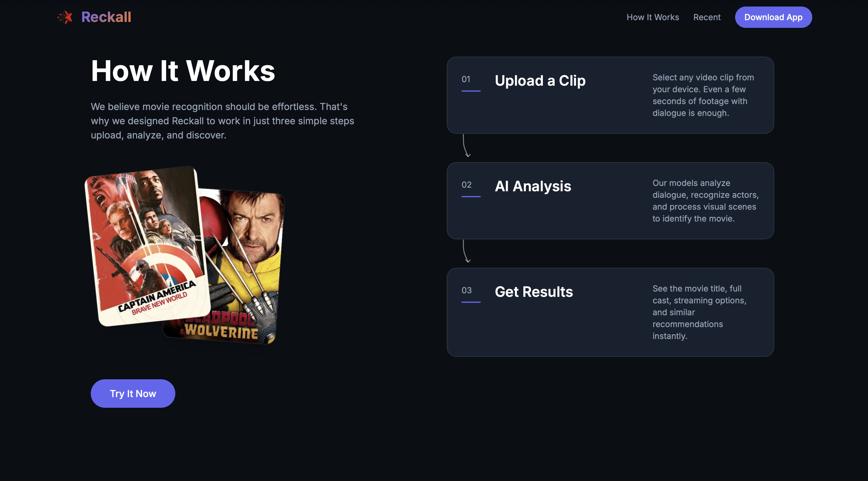868x481 pixels.
Task: Click the AI Analysis description text
Action: (705, 201)
